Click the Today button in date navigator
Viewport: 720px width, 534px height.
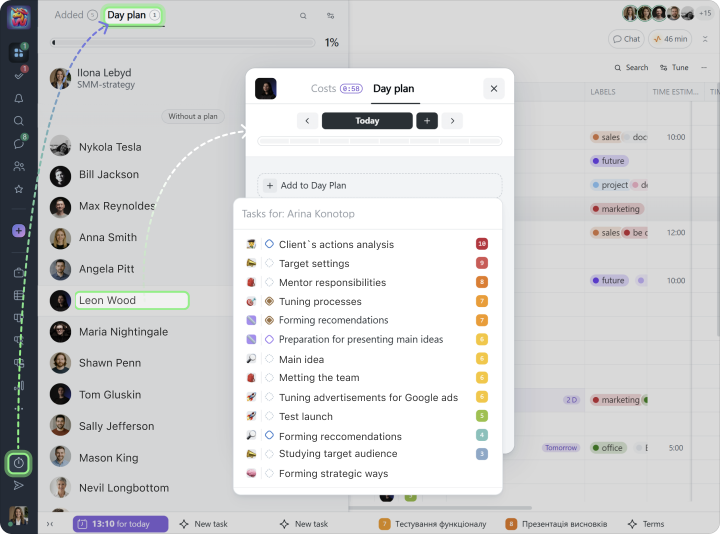click(x=367, y=121)
